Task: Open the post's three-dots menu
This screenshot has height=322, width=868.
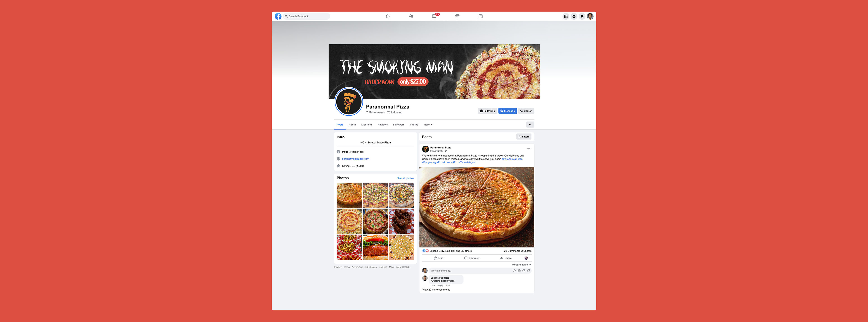Action: point(528,149)
